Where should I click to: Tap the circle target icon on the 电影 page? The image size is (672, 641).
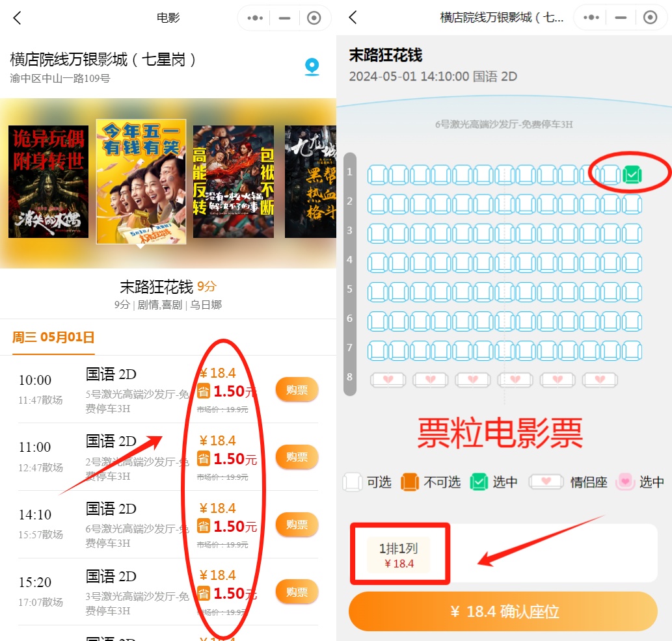click(314, 18)
